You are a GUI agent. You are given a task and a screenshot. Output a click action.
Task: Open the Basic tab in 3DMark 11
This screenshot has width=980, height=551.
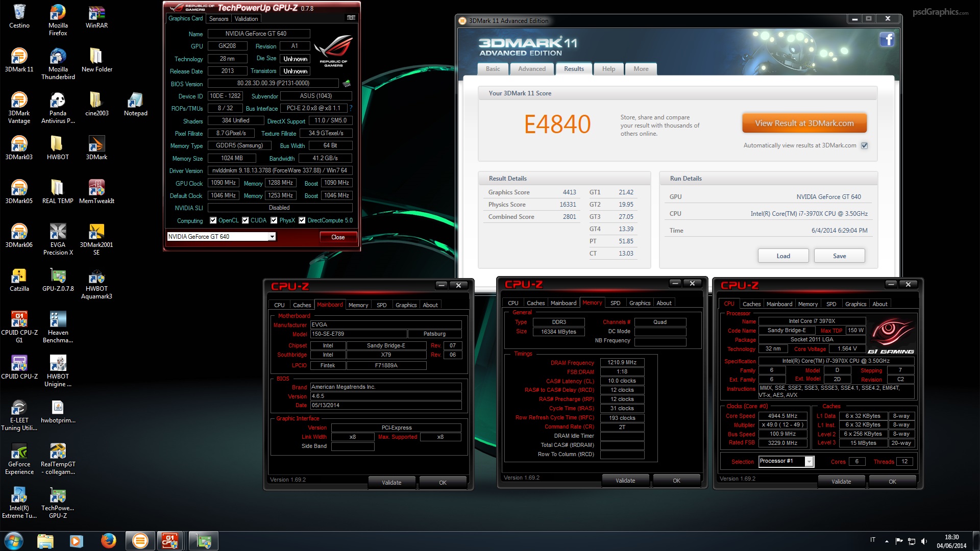tap(493, 69)
